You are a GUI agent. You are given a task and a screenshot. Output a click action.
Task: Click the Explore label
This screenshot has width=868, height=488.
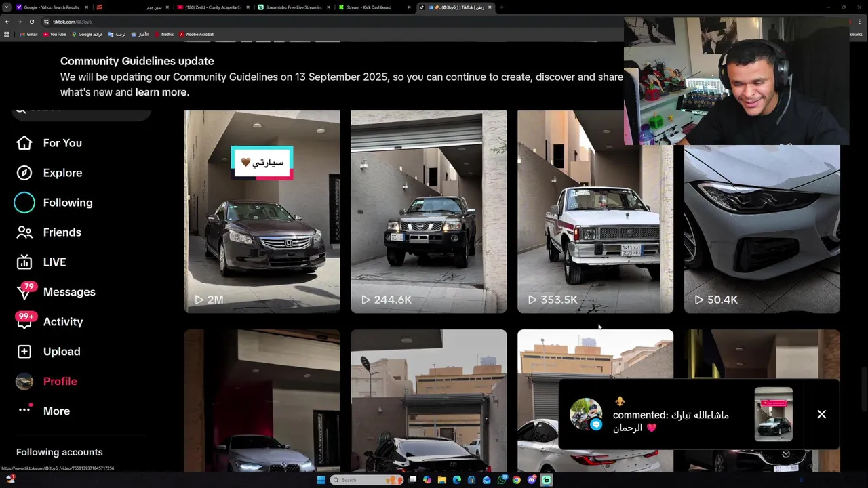point(62,173)
